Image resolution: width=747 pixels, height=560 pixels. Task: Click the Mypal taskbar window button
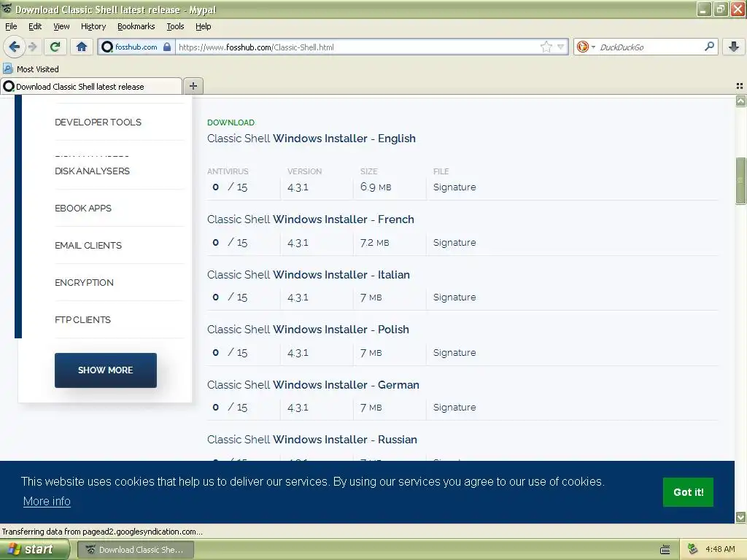(x=136, y=550)
